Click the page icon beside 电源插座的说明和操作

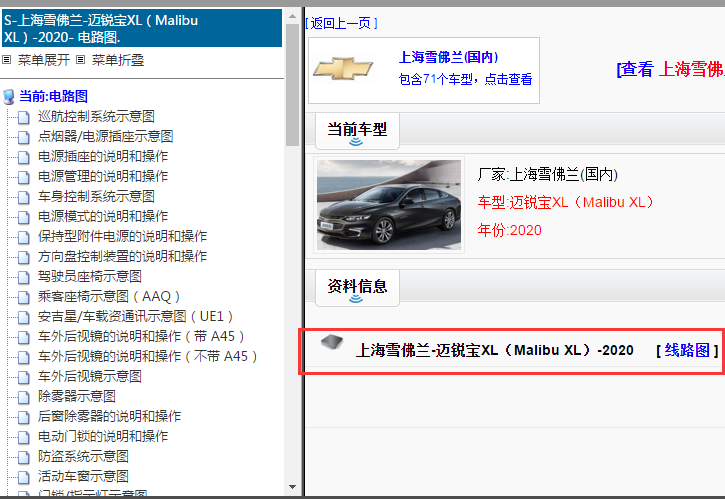coord(24,157)
